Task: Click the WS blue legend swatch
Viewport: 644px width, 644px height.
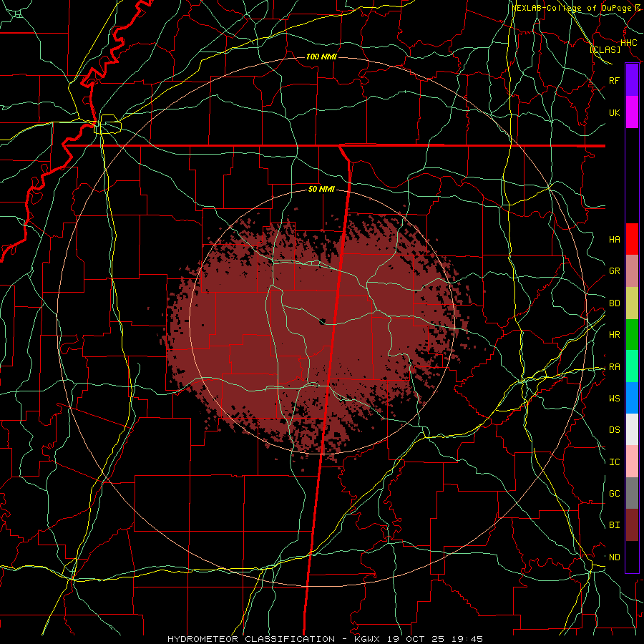Action: [632, 398]
